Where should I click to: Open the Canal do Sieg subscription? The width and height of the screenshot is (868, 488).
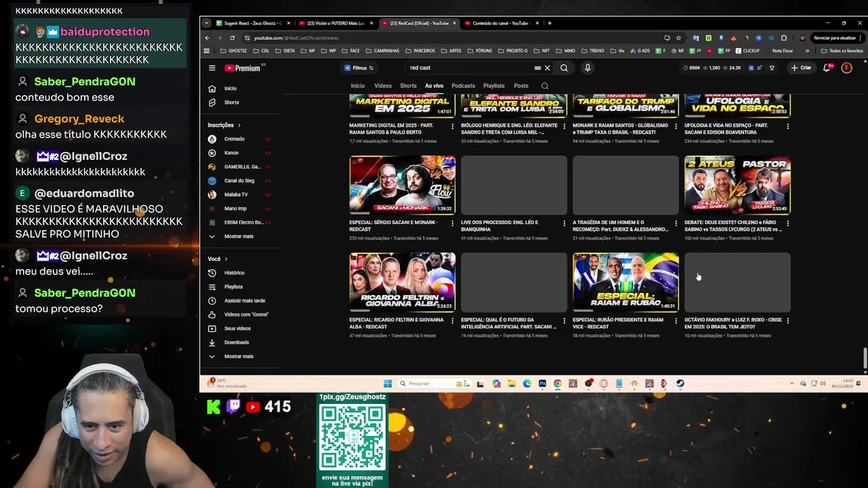239,180
